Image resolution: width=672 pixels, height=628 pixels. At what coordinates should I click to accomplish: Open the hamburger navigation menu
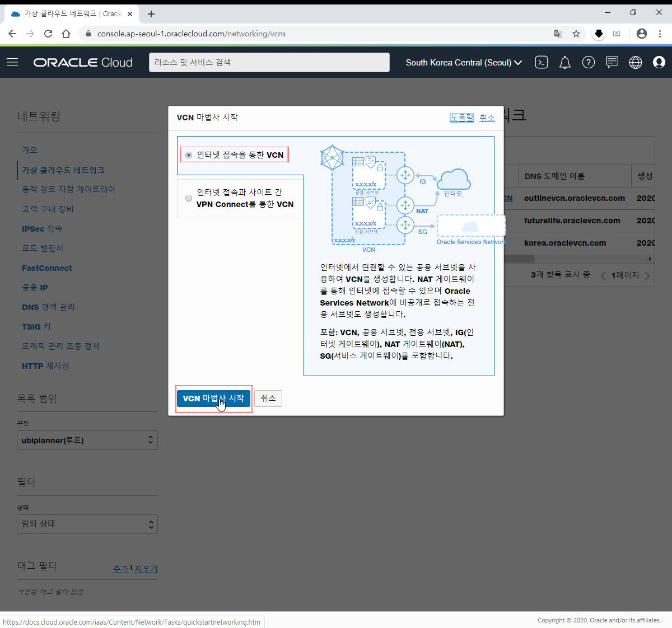[x=12, y=62]
